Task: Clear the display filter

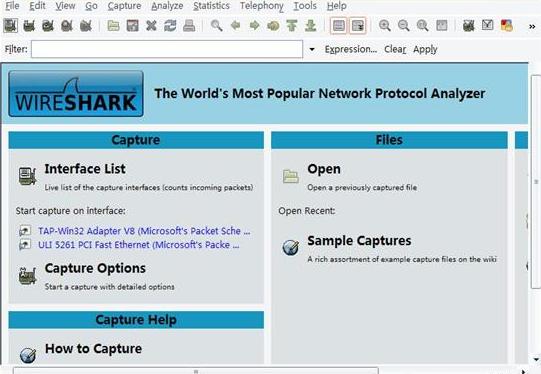Action: click(x=395, y=49)
